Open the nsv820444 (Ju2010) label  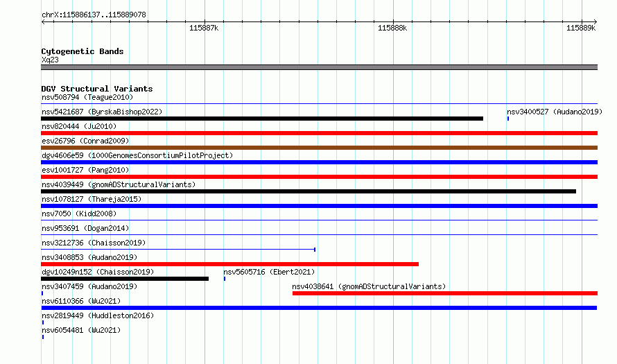click(x=79, y=126)
